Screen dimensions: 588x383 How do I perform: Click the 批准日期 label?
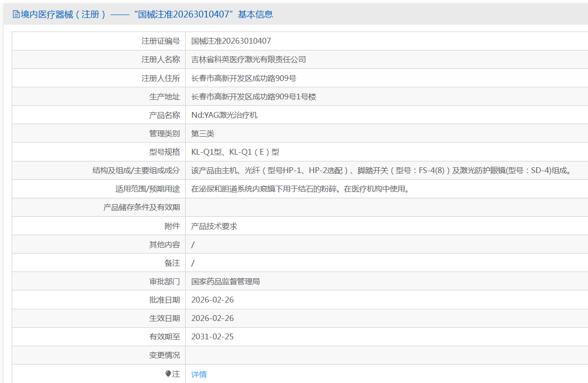164,300
